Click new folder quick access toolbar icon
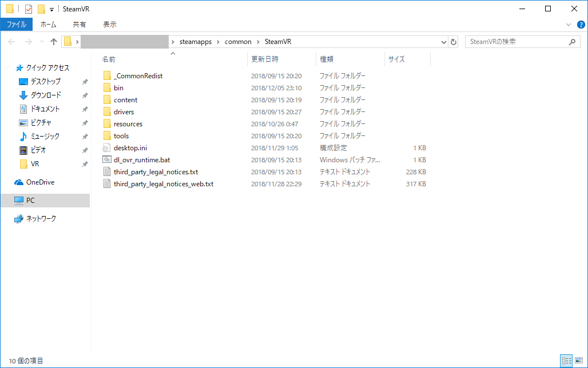The width and height of the screenshot is (588, 368). (41, 9)
